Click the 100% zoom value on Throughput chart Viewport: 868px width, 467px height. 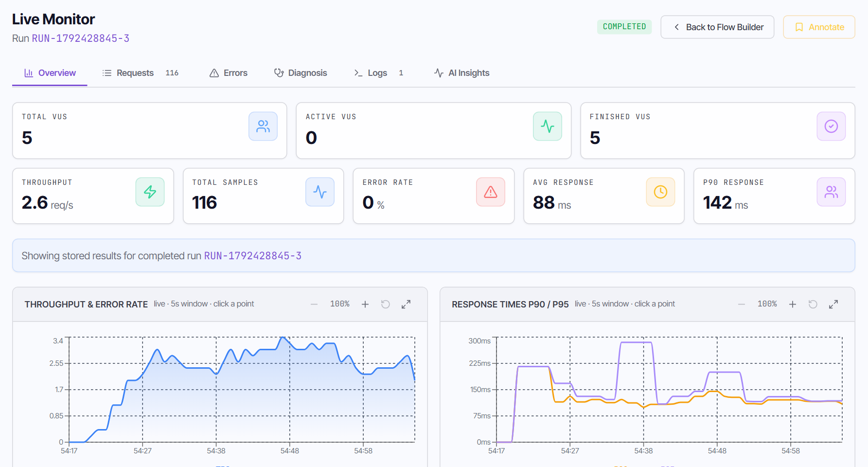coord(340,304)
